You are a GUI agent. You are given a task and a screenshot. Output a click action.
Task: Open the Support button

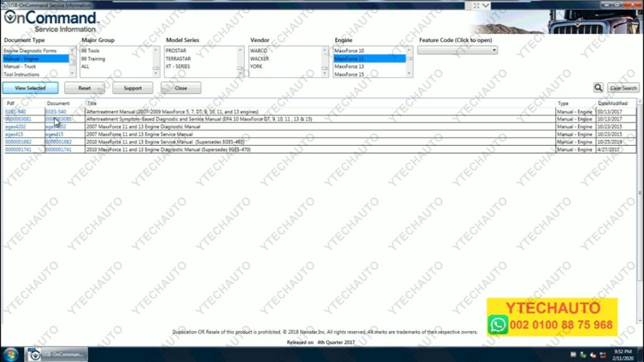click(x=133, y=88)
